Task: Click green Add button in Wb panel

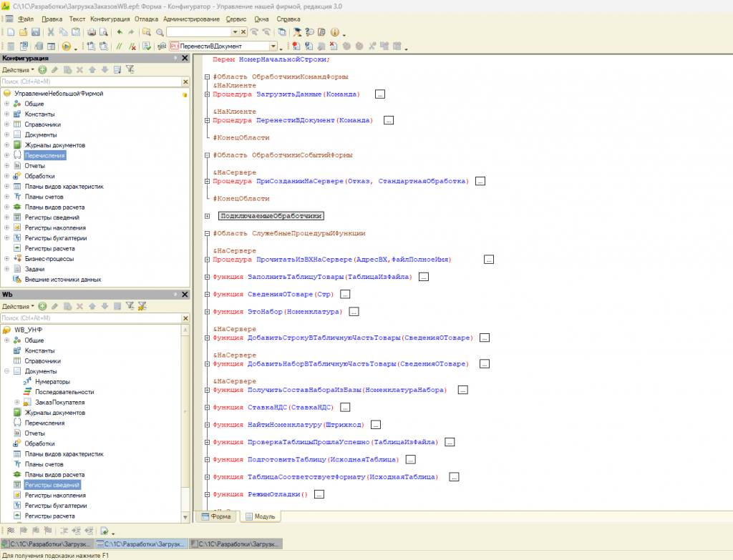Action: coord(42,306)
